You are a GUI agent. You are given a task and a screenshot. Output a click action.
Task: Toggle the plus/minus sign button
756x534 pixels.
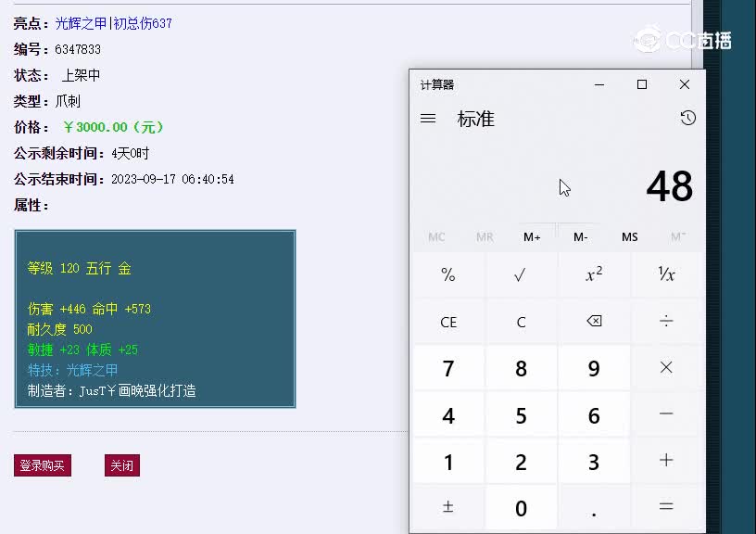(448, 507)
